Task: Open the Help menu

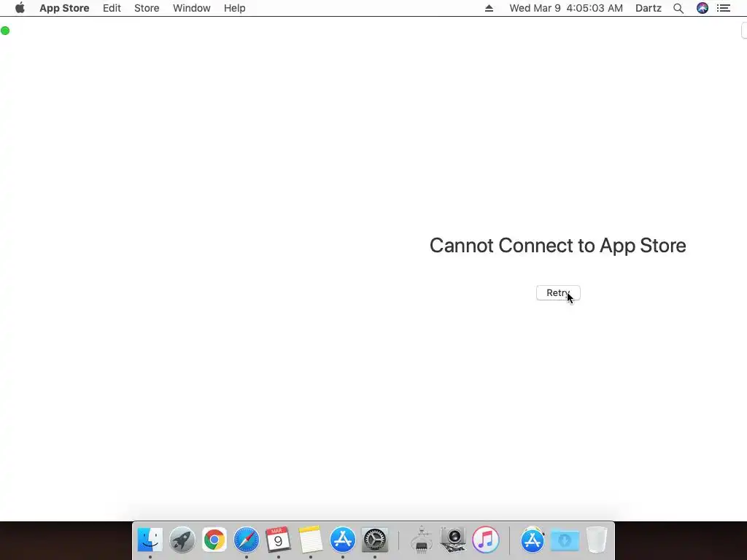Action: point(234,8)
